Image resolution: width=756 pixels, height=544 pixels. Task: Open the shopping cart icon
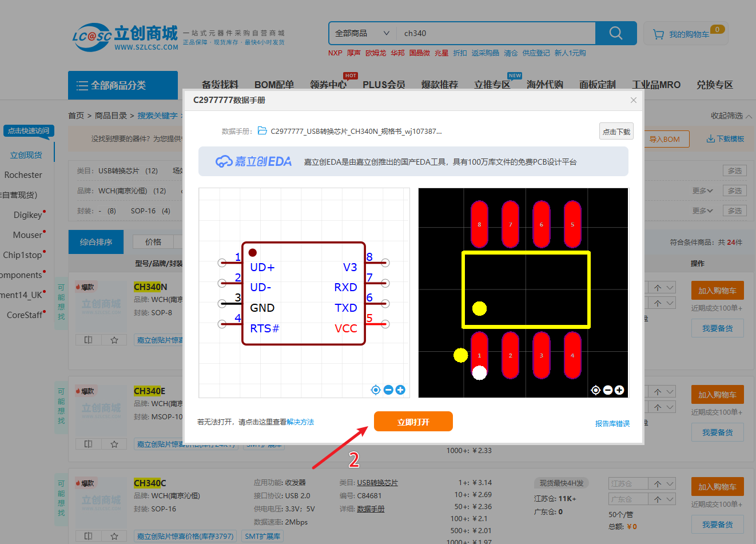658,34
